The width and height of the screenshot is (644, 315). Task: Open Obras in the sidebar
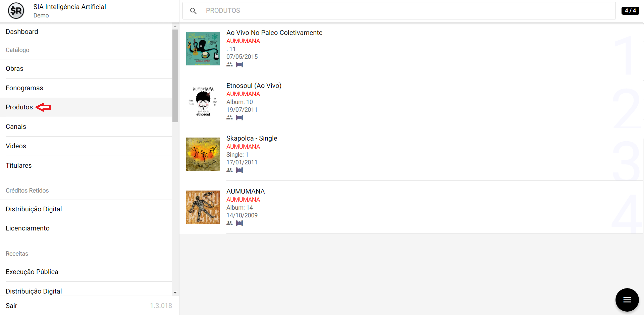[x=14, y=68]
